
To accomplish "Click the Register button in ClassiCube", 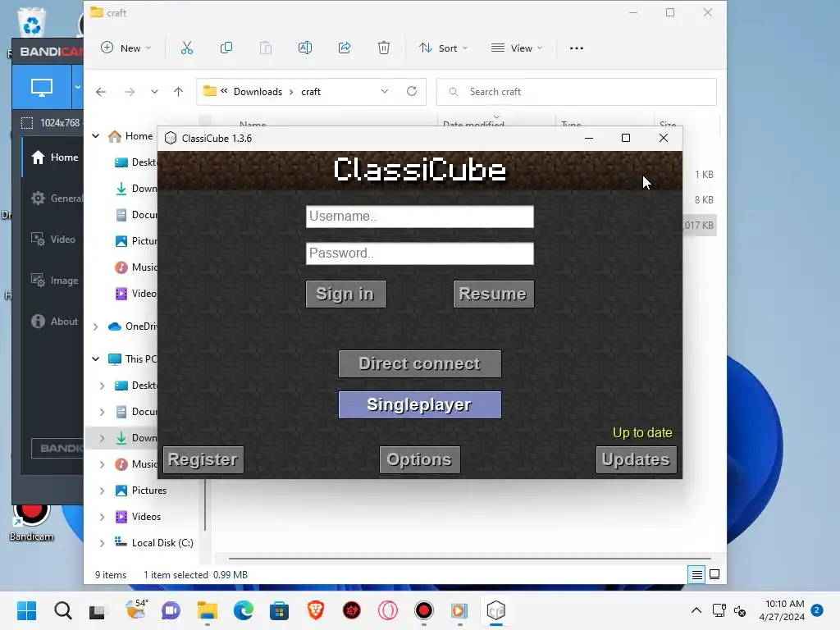I will coord(203,459).
